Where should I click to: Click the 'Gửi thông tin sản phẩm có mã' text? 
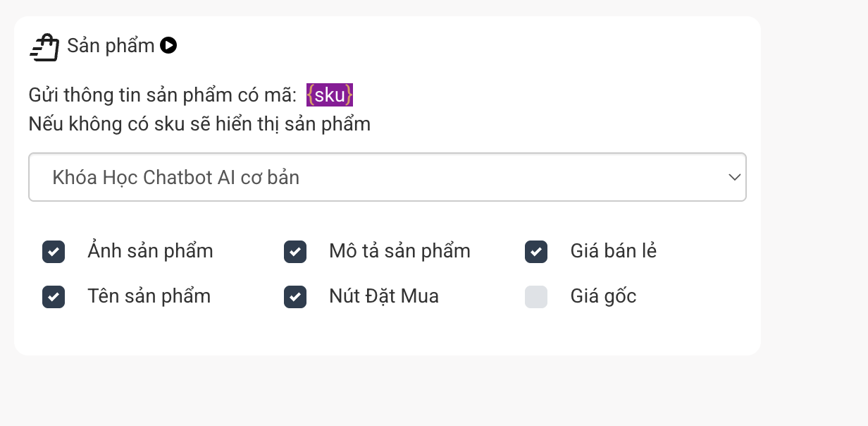click(x=162, y=95)
